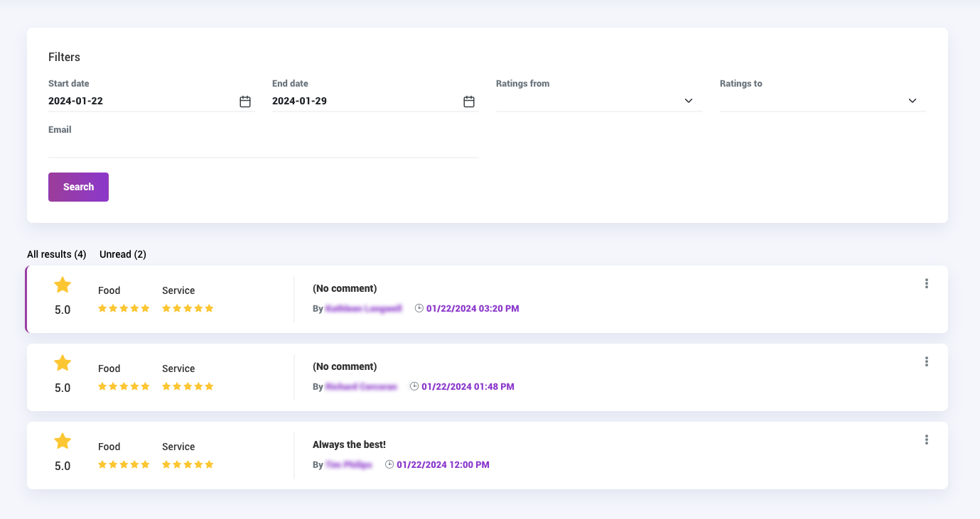
Task: Click the Start date field showing 2024-01-22
Action: click(x=151, y=101)
